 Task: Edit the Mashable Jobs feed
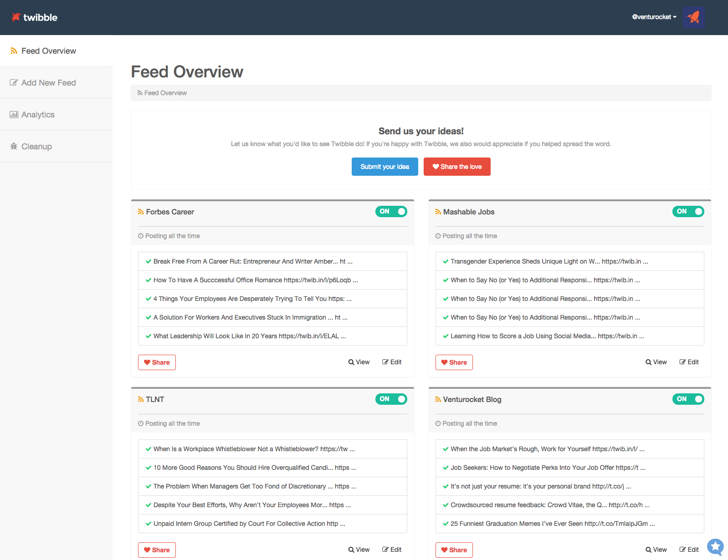pyautogui.click(x=689, y=362)
